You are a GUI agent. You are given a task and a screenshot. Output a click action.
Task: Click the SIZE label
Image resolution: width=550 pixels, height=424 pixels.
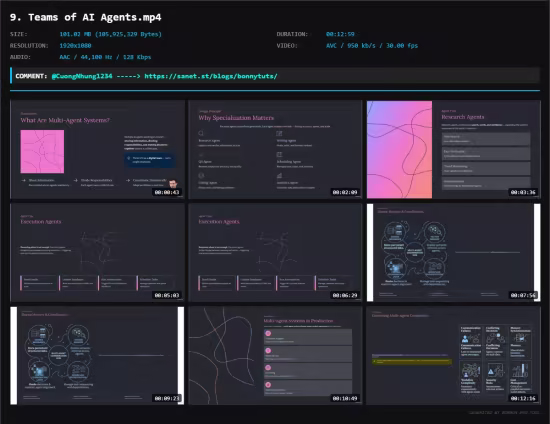[x=19, y=34]
